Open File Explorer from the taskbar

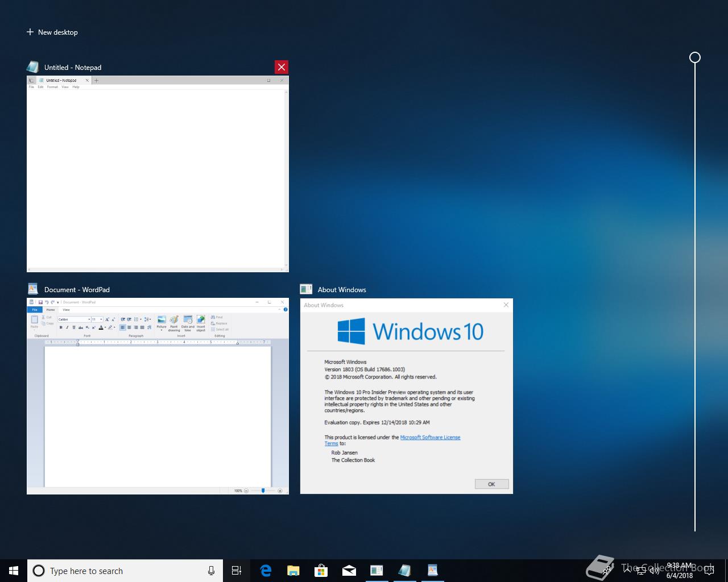pyautogui.click(x=293, y=571)
